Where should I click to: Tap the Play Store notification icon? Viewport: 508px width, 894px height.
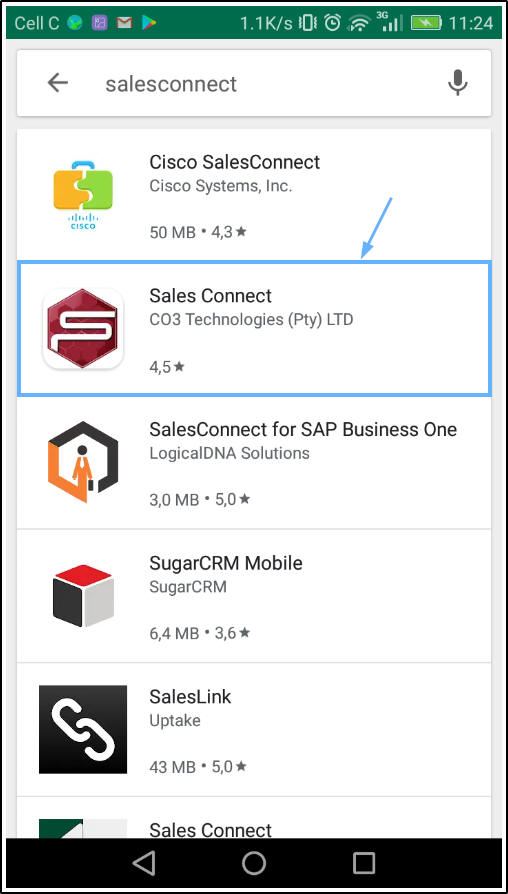tap(149, 23)
